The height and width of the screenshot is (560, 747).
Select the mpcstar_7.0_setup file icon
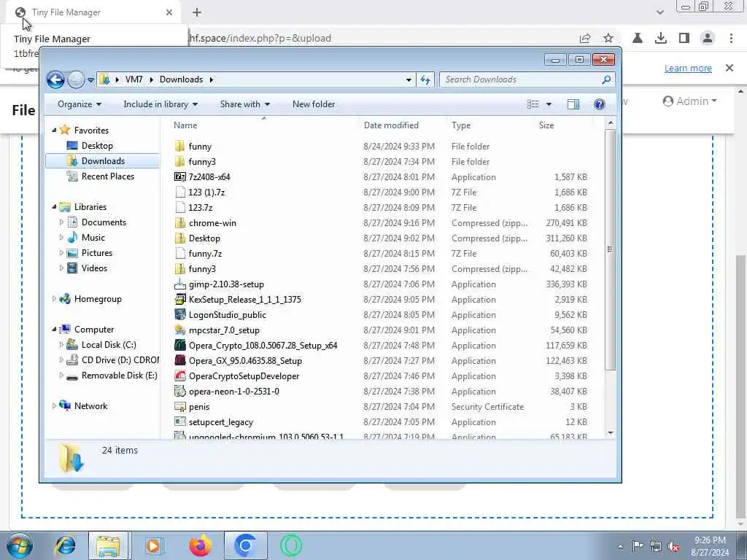(180, 330)
